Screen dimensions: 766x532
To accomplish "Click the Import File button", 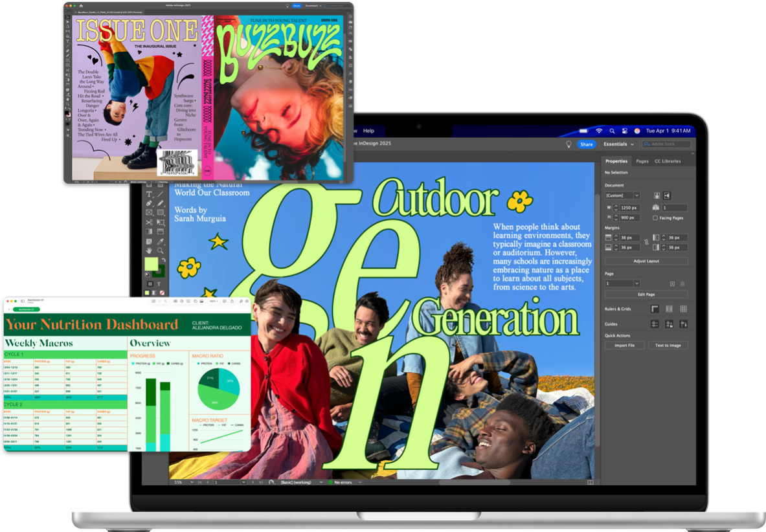I will tap(624, 345).
